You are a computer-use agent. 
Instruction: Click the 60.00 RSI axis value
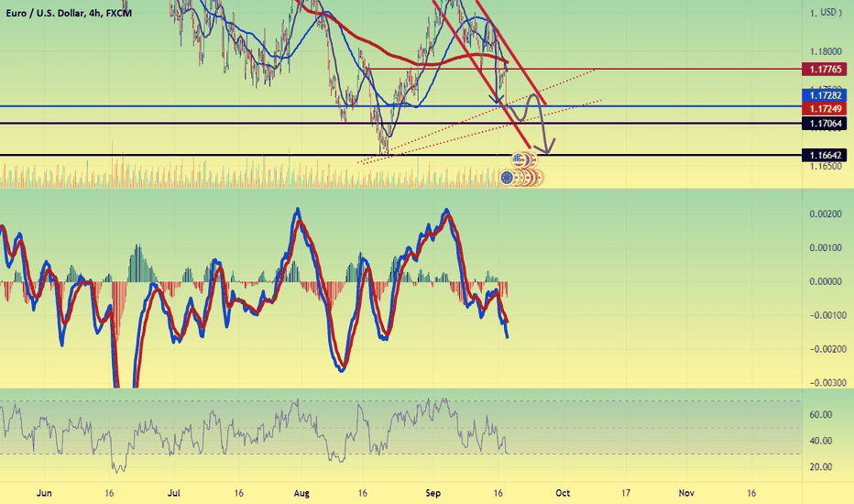(821, 414)
